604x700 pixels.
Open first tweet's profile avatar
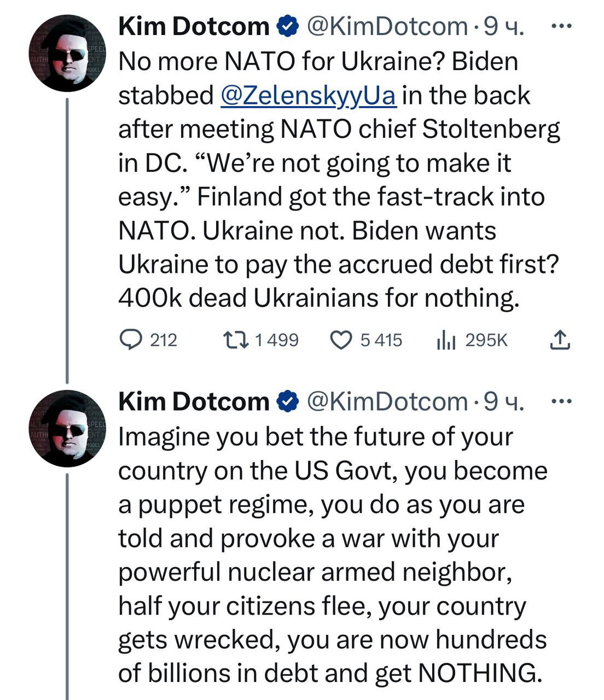[67, 54]
